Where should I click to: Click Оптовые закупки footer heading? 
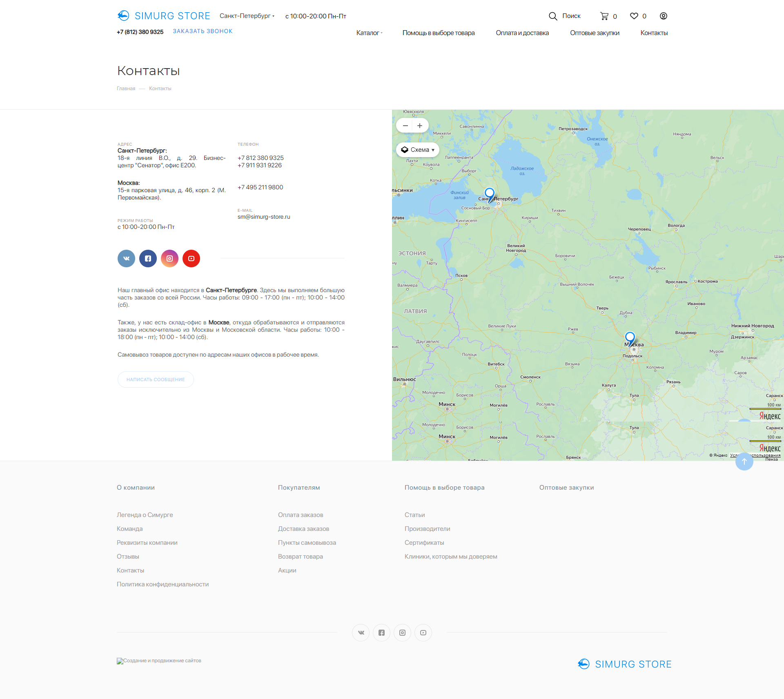click(566, 488)
